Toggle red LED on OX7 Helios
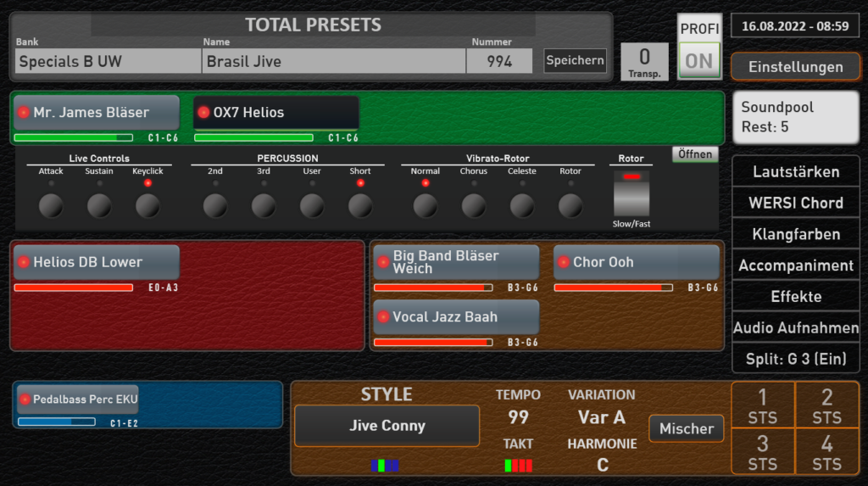 [203, 113]
